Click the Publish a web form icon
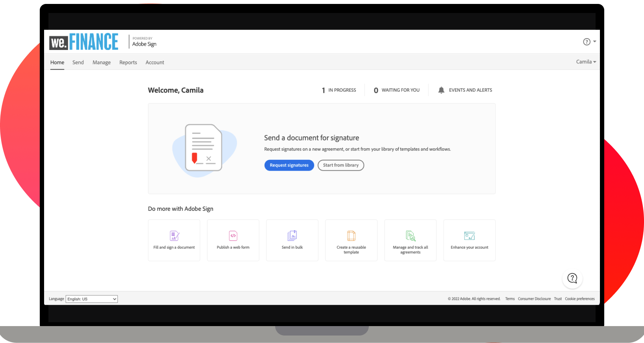This screenshot has height=343, width=644. [x=233, y=236]
